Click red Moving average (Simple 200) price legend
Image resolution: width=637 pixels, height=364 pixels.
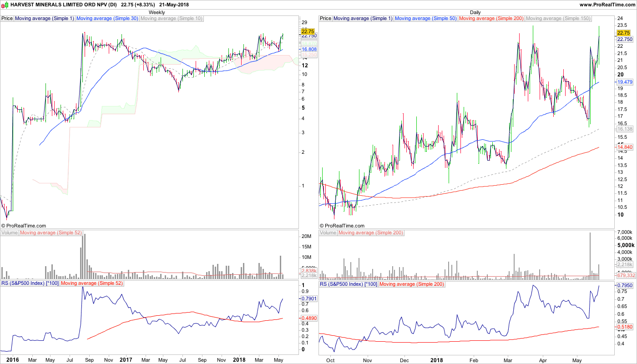[491, 19]
